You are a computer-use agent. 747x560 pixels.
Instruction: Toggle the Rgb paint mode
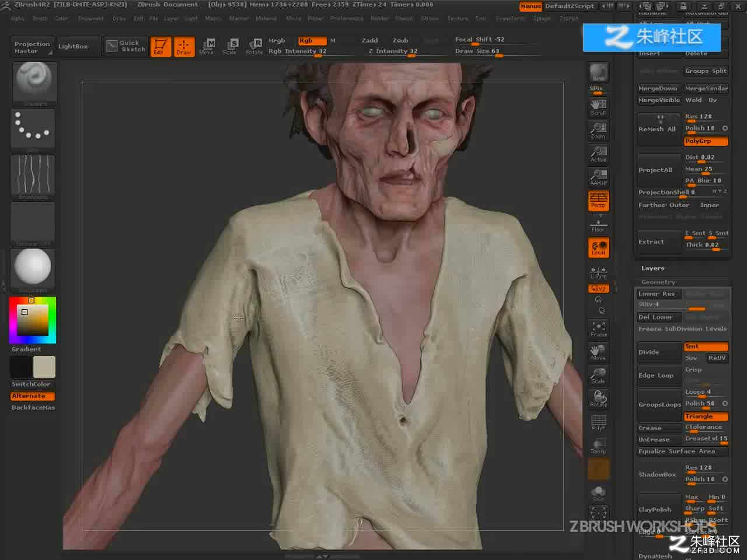[313, 41]
